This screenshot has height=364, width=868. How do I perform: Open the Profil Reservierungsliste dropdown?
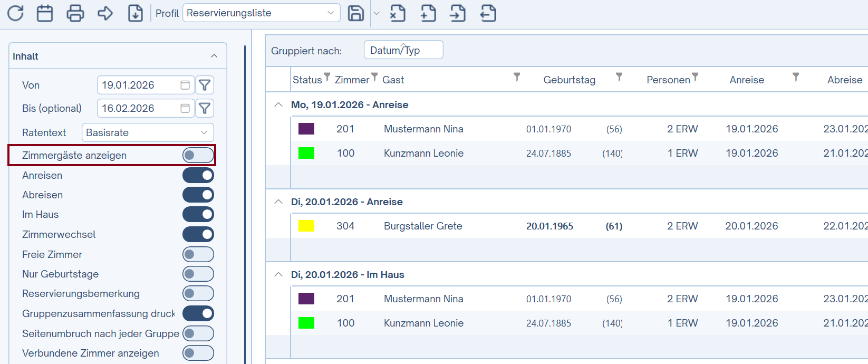(261, 13)
